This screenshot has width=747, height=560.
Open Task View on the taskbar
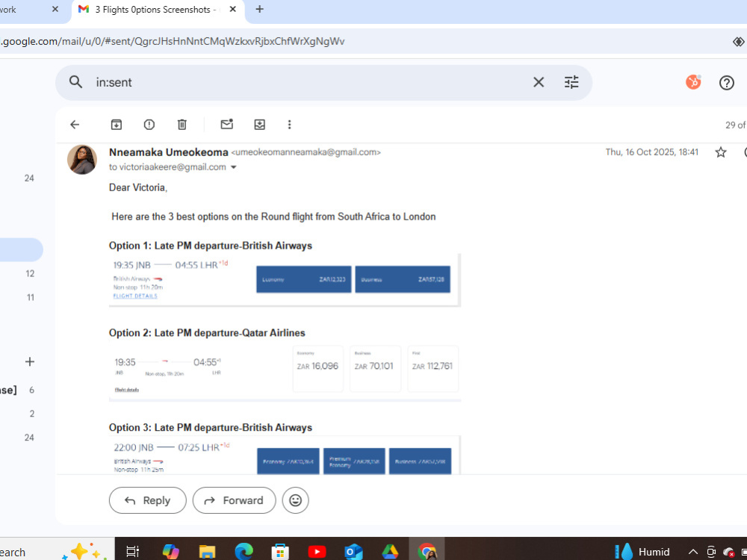coord(132,552)
